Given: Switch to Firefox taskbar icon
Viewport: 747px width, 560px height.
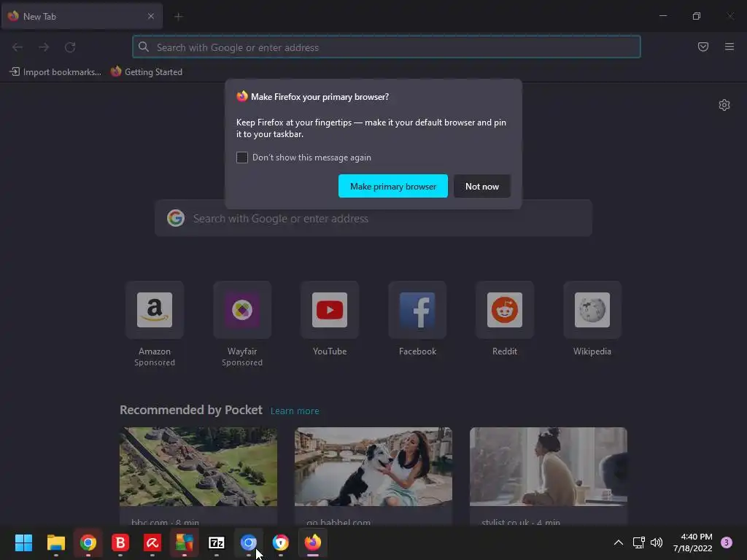Looking at the screenshot, I should point(312,542).
